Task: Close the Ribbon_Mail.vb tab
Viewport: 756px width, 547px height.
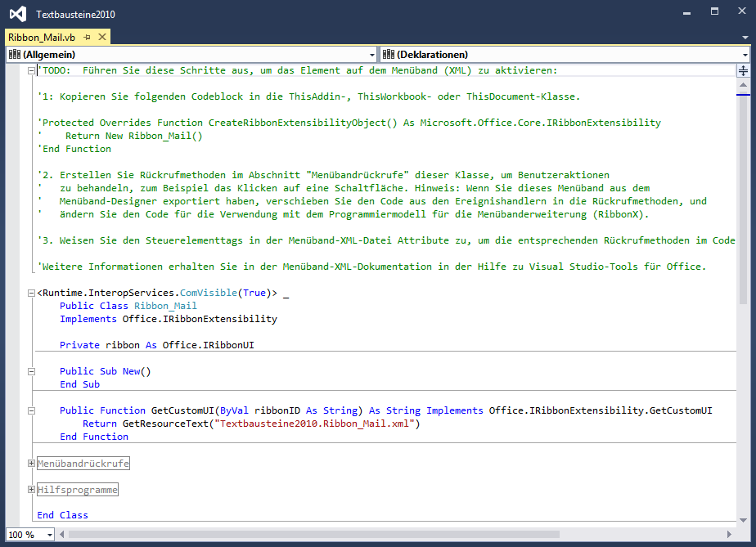Action: (x=102, y=37)
